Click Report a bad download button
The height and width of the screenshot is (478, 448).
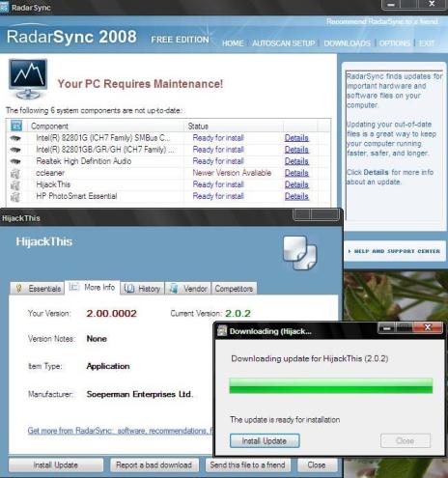(154, 465)
